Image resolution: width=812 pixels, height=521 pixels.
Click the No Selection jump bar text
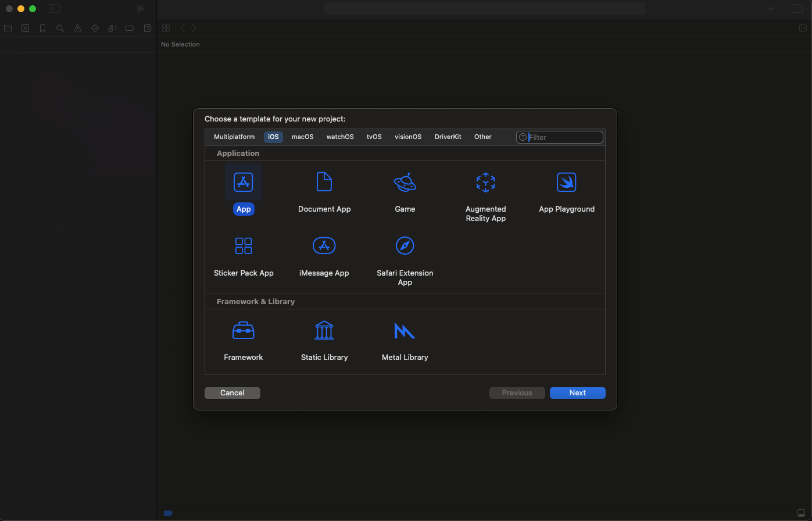click(x=180, y=44)
